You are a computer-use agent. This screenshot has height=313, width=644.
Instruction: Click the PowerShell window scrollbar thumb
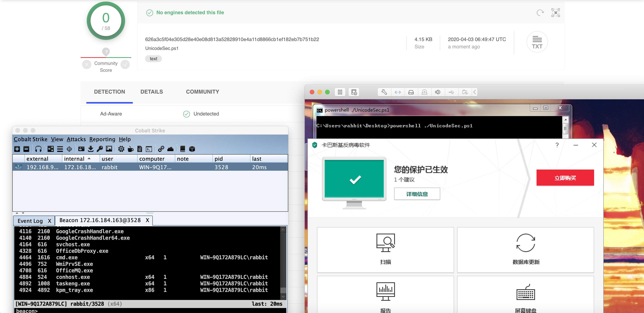[565, 129]
